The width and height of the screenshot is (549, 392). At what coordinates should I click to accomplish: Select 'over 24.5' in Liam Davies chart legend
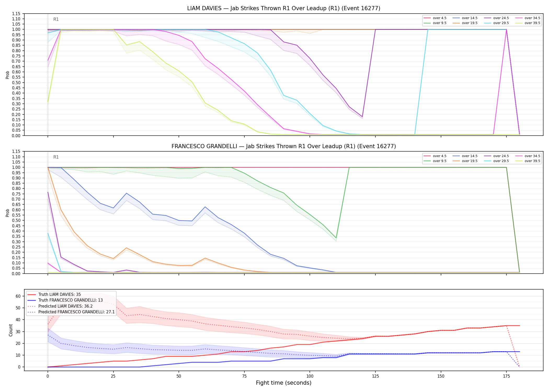click(496, 18)
